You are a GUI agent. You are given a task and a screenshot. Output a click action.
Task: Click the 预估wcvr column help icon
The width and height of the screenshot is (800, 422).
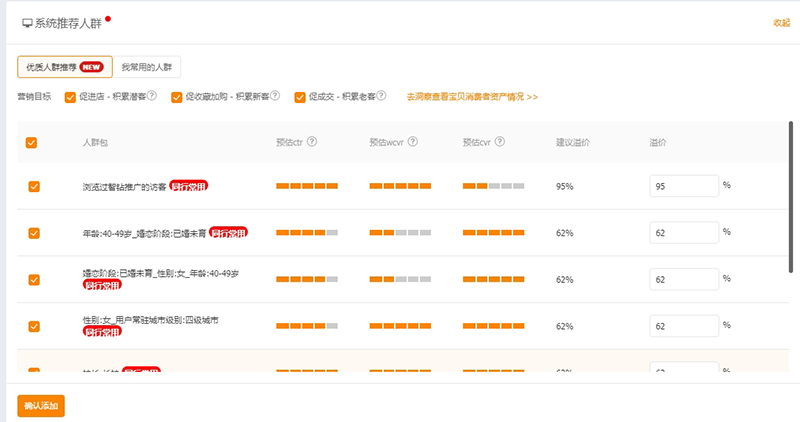(x=413, y=142)
